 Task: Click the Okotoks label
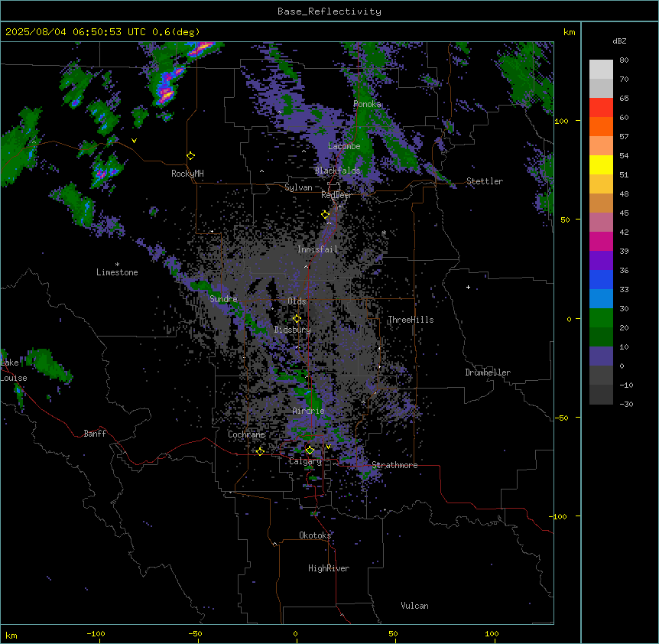click(315, 535)
